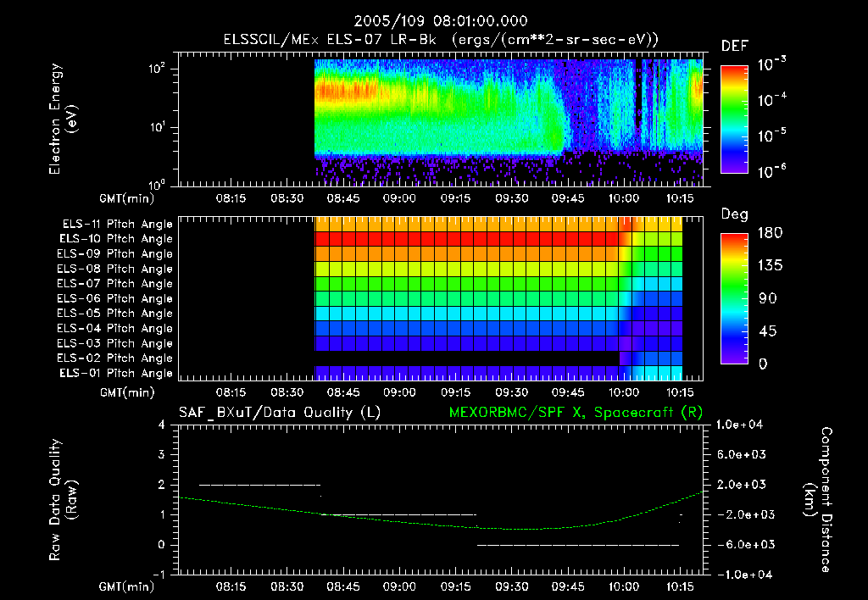Select the ELS-10 Pitch Angle label
This screenshot has height=600, width=868.
(116, 239)
